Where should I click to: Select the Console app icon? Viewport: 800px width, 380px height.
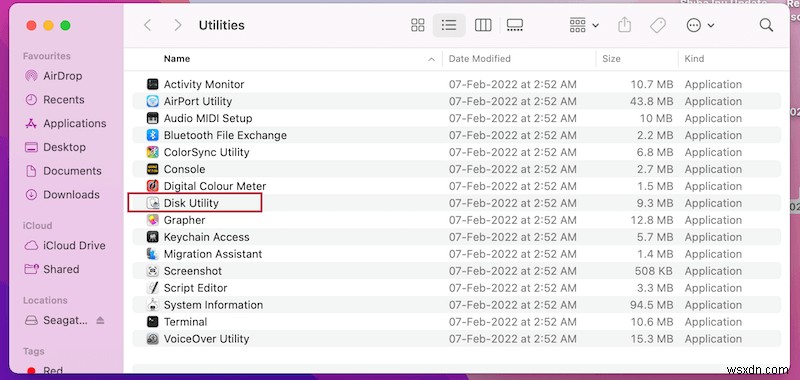[153, 169]
